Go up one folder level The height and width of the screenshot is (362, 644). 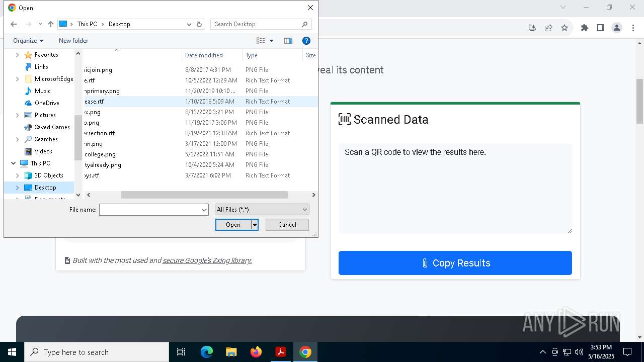[51, 24]
